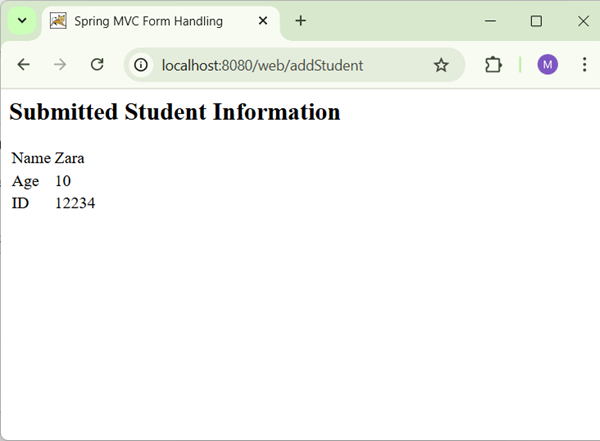Bookmark this page with the star icon
The width and height of the screenshot is (600, 441).
click(441, 65)
